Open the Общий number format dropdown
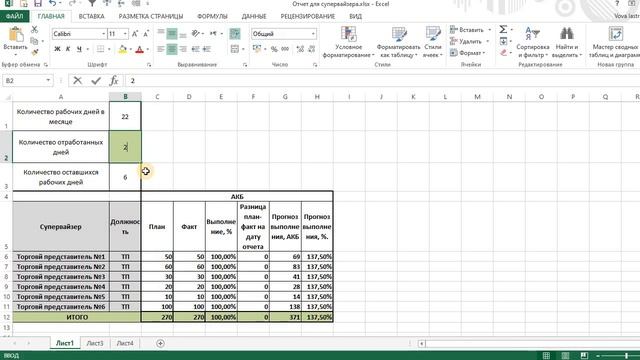 [313, 34]
